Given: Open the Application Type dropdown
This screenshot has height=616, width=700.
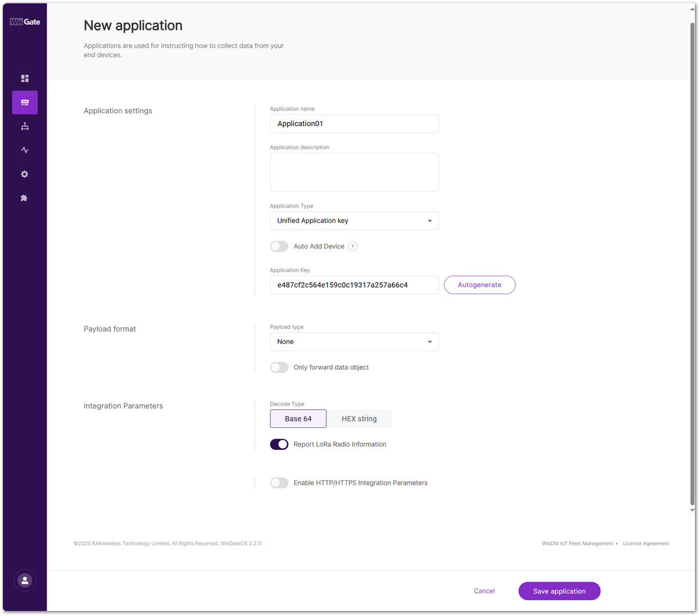Looking at the screenshot, I should (x=354, y=220).
